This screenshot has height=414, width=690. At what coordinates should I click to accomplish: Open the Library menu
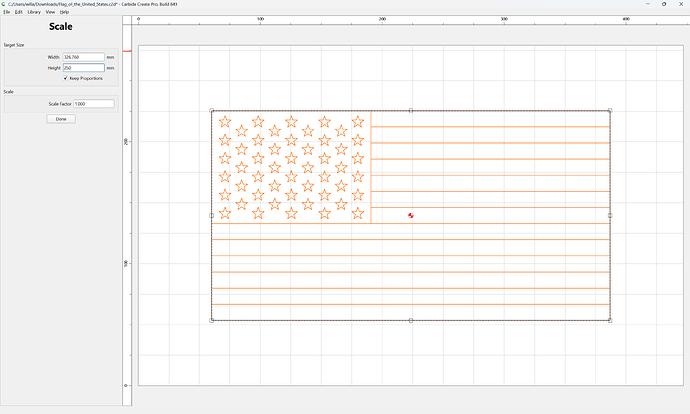click(34, 12)
